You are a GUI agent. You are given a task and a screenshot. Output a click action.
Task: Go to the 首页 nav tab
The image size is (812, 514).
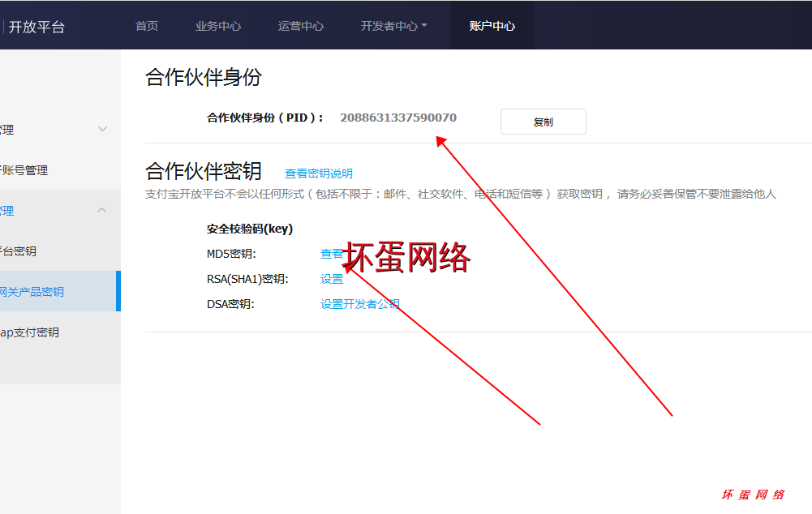point(147,26)
